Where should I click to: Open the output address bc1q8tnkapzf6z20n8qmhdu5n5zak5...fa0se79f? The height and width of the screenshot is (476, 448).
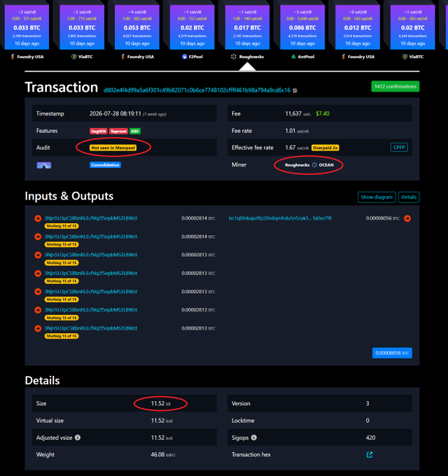(x=280, y=218)
